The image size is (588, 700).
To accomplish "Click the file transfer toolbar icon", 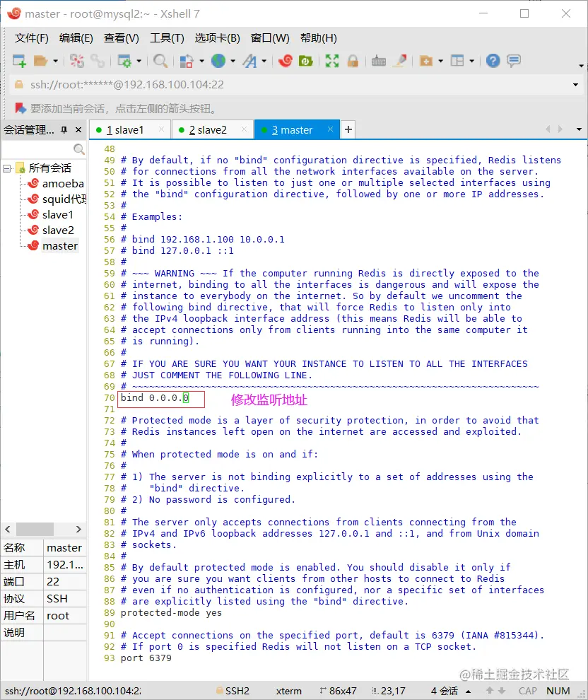I will point(187,61).
